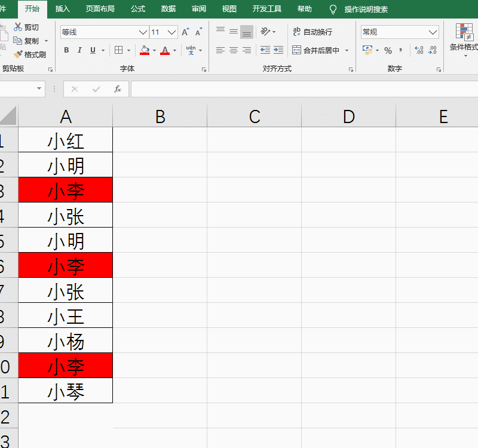
Task: Open the font size 11 dropdown
Action: tap(172, 32)
